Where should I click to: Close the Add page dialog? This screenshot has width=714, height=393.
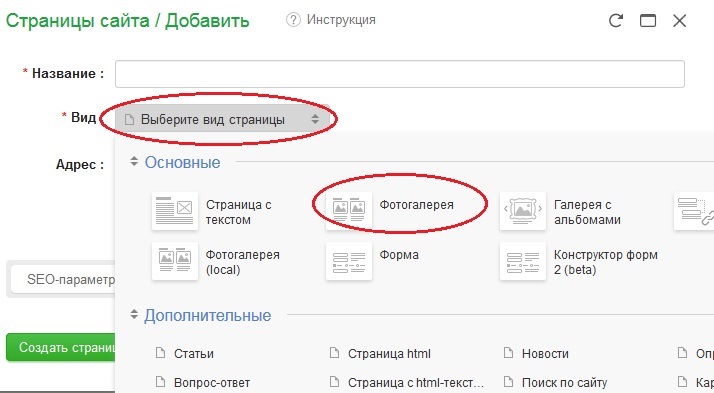pyautogui.click(x=679, y=20)
